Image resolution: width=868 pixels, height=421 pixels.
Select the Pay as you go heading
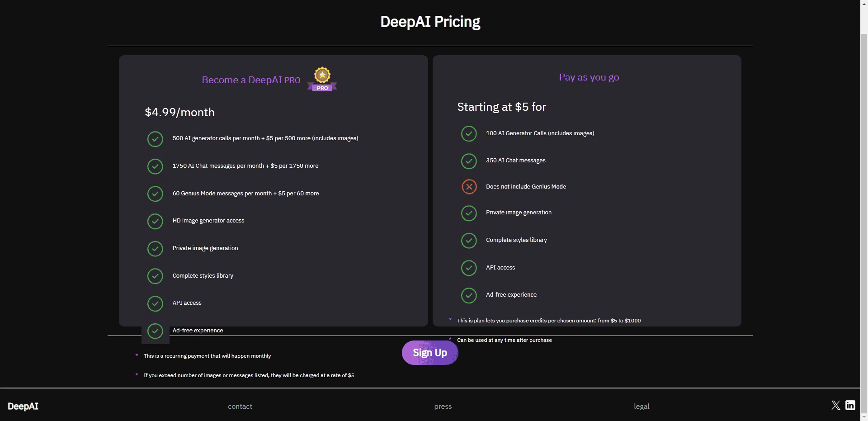[x=589, y=77]
